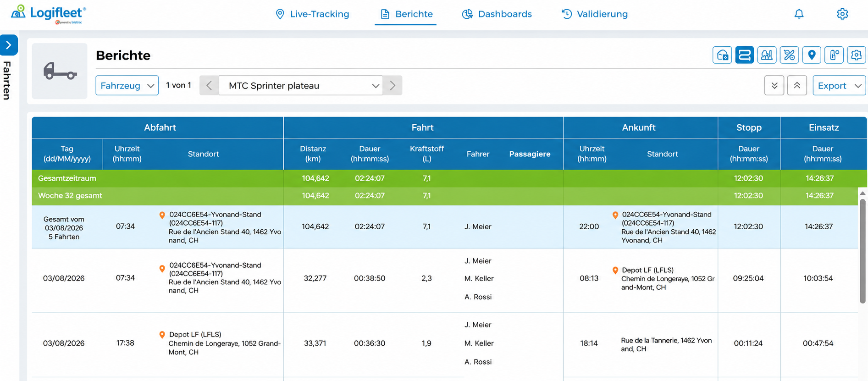
Task: Click the table scrollbar thumb
Action: coord(862,251)
